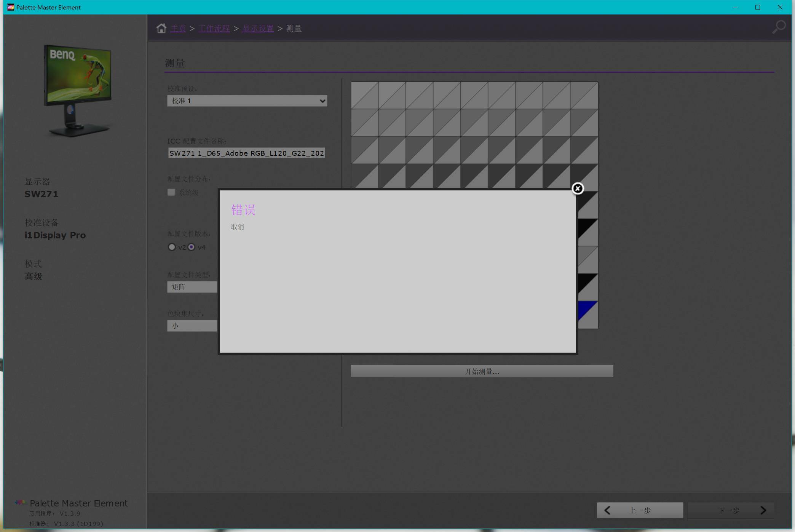Go to 工作流程 breadcrumb link
This screenshot has height=532, width=795.
click(x=214, y=29)
